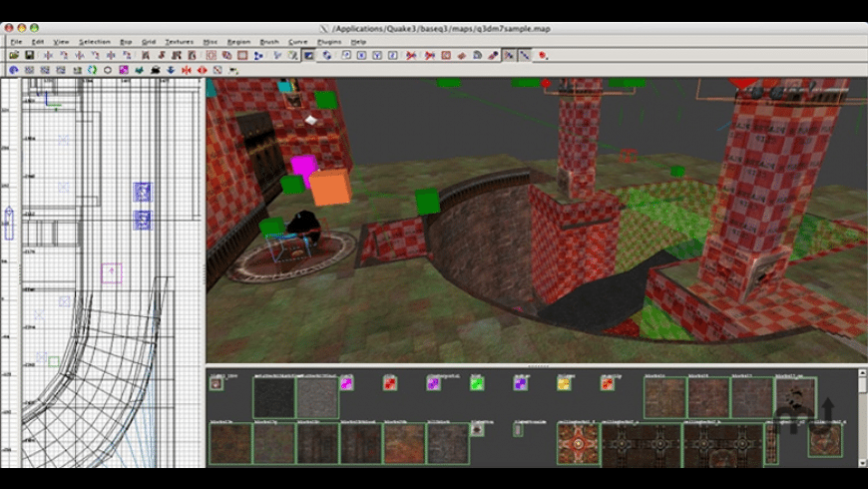Click the Open folder icon in toolbar
The width and height of the screenshot is (868, 489).
coord(14,56)
